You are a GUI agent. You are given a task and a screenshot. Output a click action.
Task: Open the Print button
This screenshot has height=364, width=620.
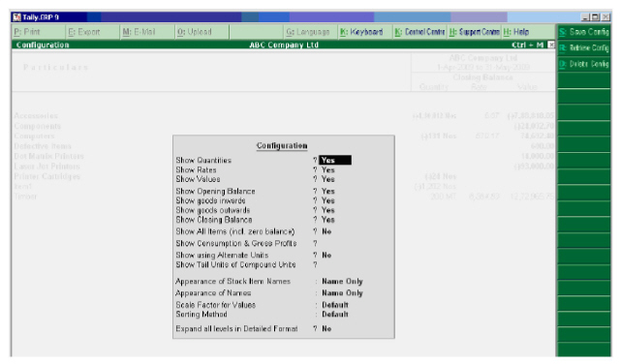click(39, 32)
